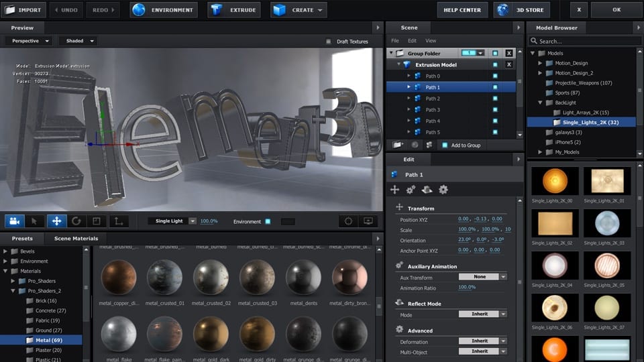Click the new group folder icon

click(398, 145)
